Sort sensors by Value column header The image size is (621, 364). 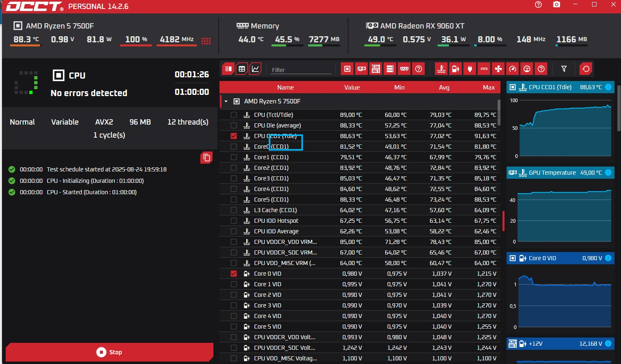tap(352, 88)
